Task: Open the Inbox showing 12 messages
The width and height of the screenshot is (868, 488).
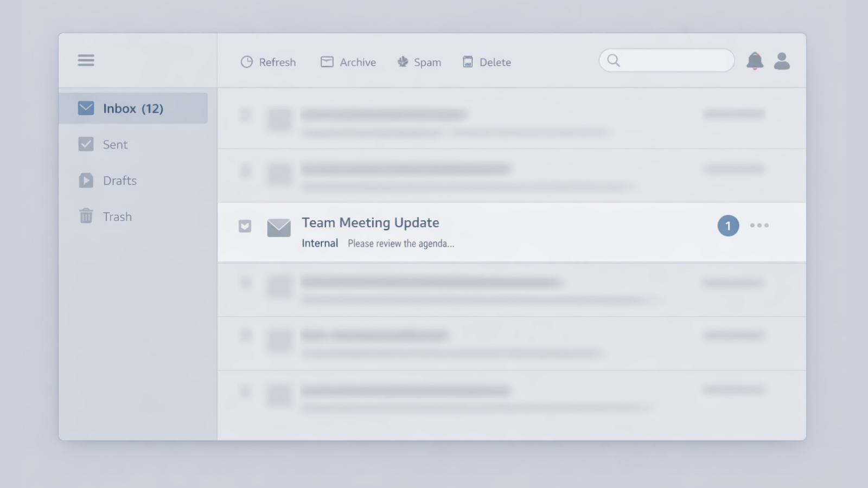Action: [x=133, y=108]
